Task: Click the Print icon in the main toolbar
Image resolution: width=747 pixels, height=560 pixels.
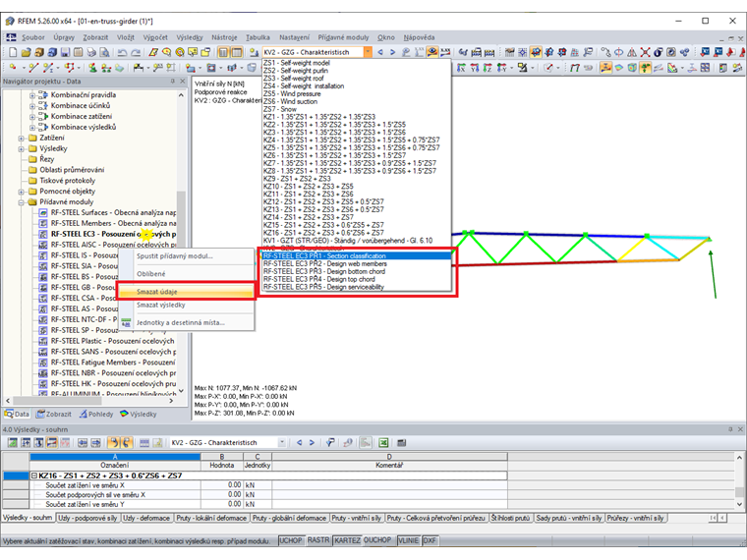Action: [x=91, y=52]
